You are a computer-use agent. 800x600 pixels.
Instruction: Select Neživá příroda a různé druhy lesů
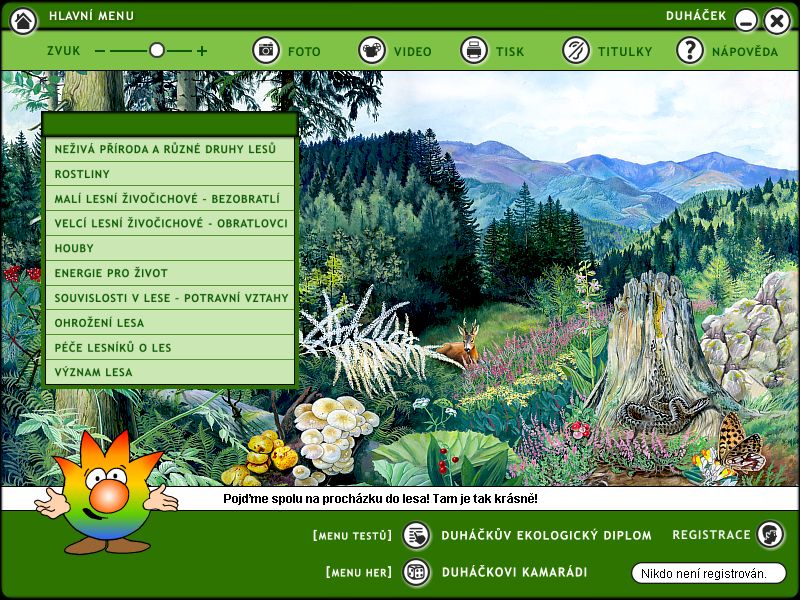170,149
